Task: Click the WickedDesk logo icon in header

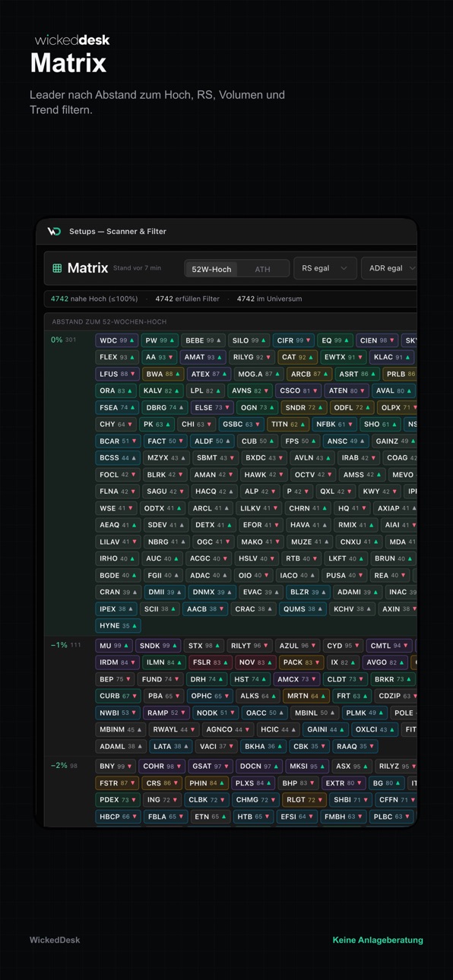Action: [54, 232]
